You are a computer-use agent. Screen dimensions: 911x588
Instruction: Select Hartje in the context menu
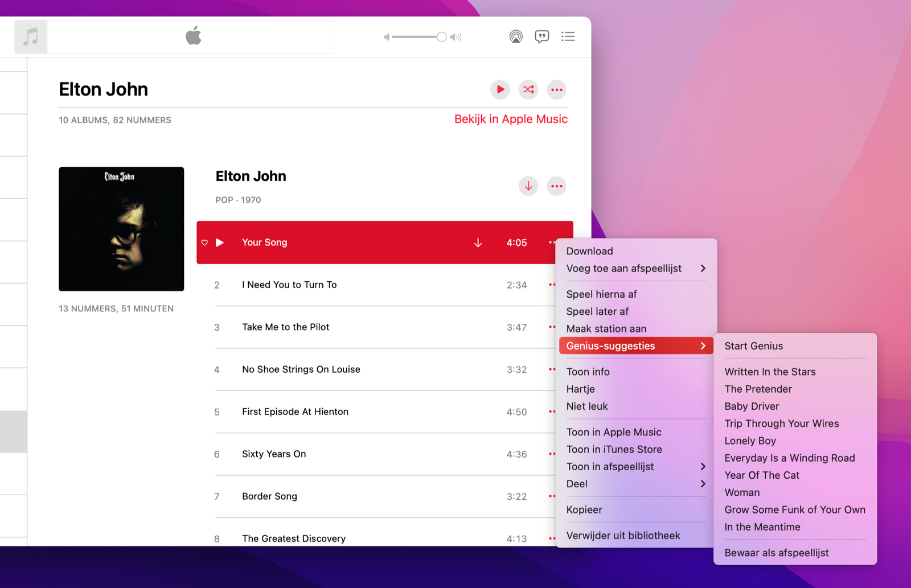(x=636, y=389)
